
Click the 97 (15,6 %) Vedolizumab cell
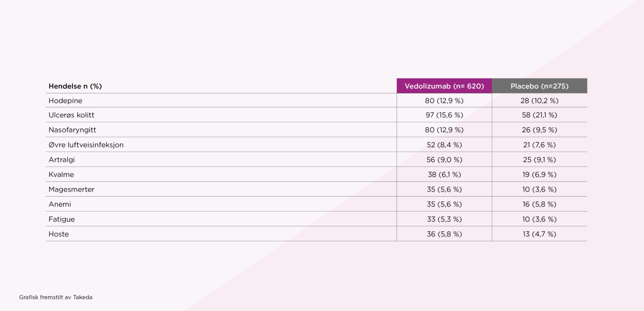click(x=444, y=115)
